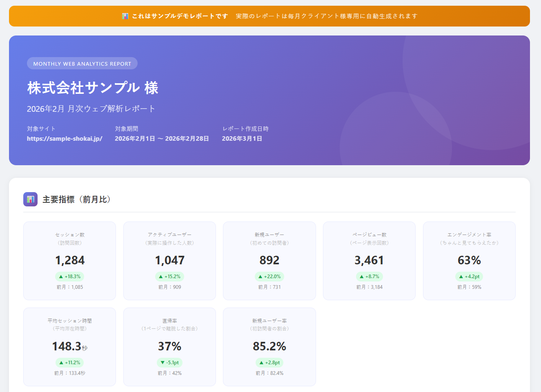Select the 株式会社サンプル 様 title

coord(93,88)
